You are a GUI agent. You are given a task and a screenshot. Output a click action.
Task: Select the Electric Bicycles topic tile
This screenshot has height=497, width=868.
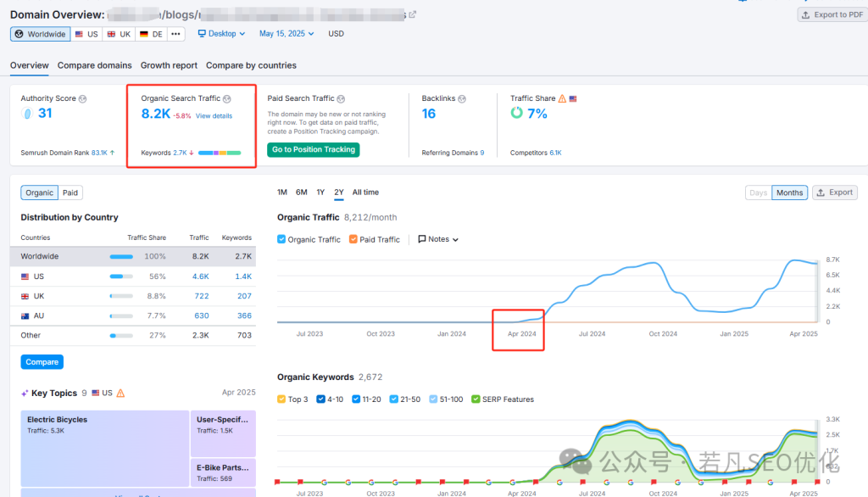pos(105,449)
